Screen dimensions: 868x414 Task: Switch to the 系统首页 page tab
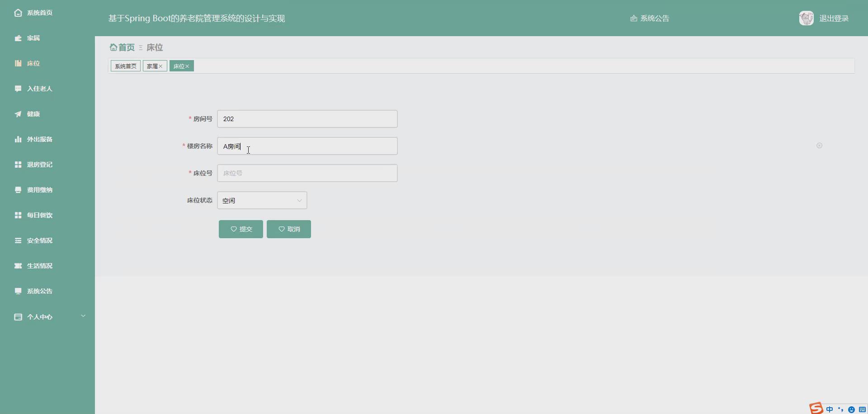[126, 66]
